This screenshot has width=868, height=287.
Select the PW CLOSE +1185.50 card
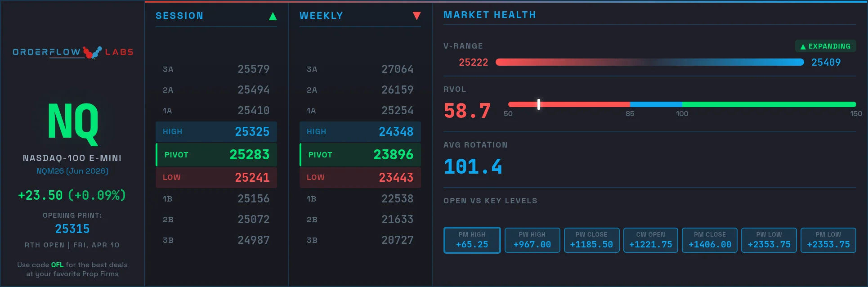(591, 240)
